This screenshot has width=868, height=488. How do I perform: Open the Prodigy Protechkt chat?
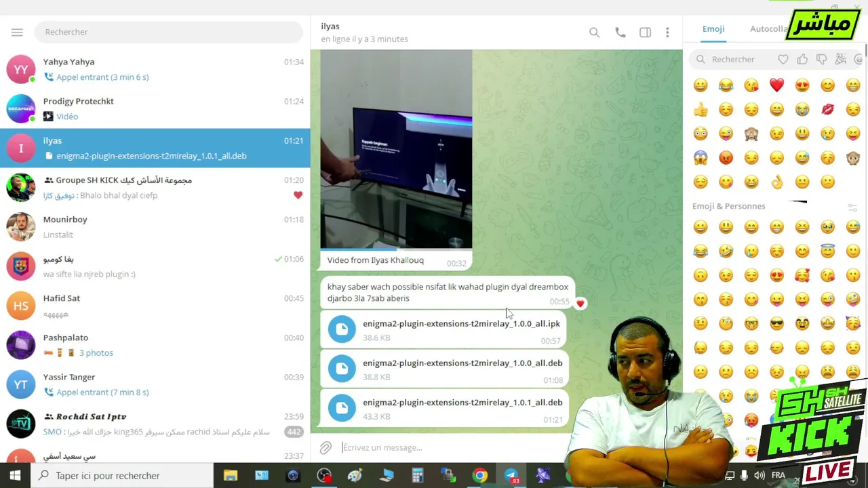click(x=155, y=108)
